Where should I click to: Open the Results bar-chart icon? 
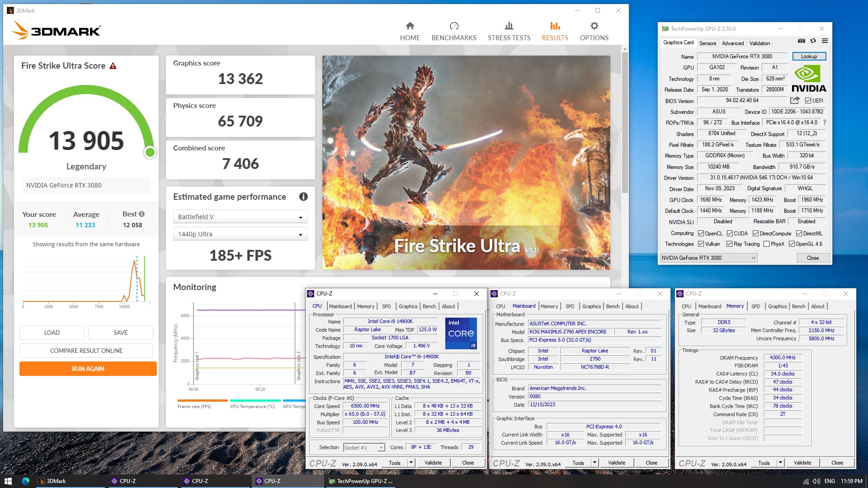(x=555, y=26)
